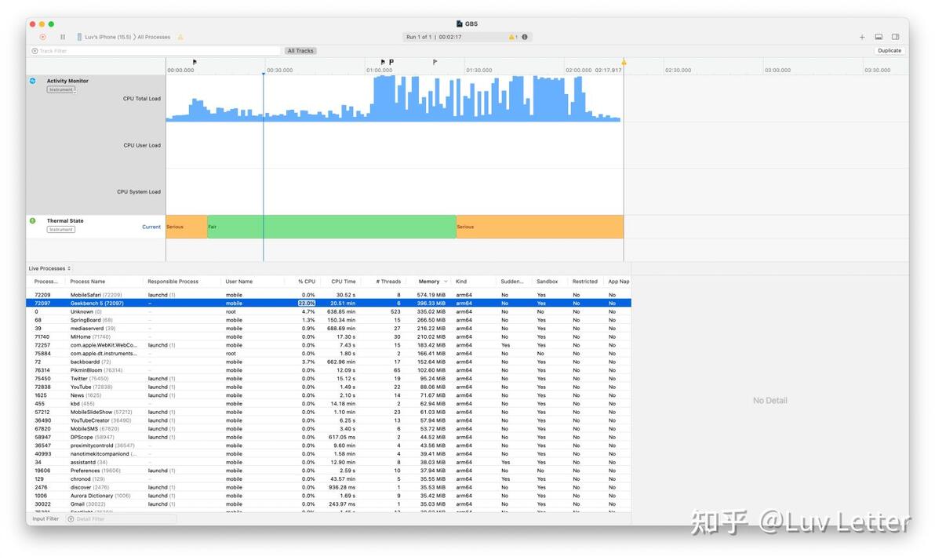Toggle the right inspector sidebar icon
Image resolution: width=935 pixels, height=560 pixels.
(895, 37)
